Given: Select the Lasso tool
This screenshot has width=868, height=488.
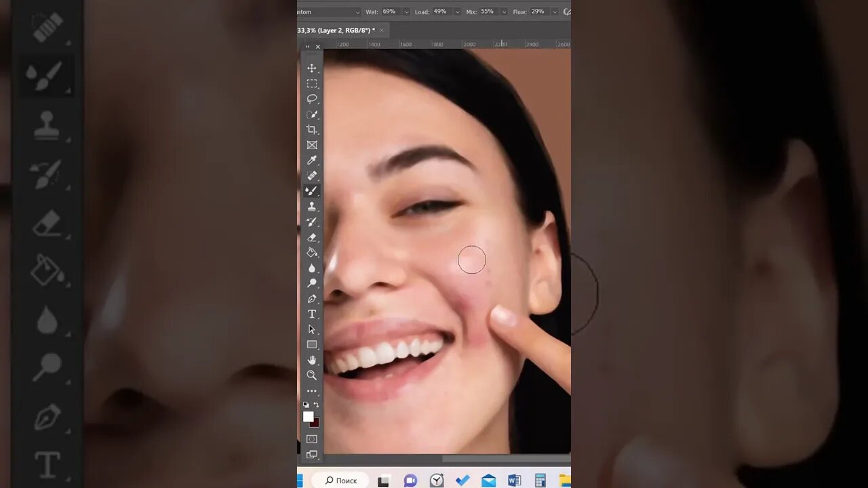Looking at the screenshot, I should (312, 99).
